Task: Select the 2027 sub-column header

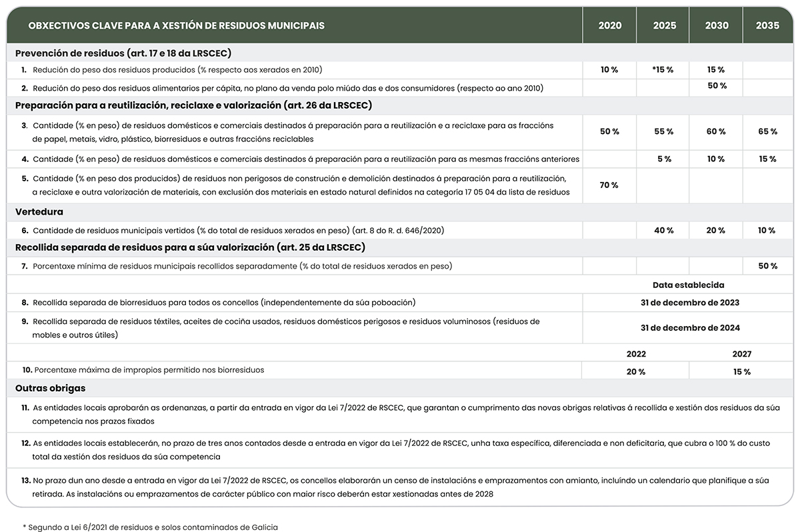Action: pyautogui.click(x=741, y=354)
